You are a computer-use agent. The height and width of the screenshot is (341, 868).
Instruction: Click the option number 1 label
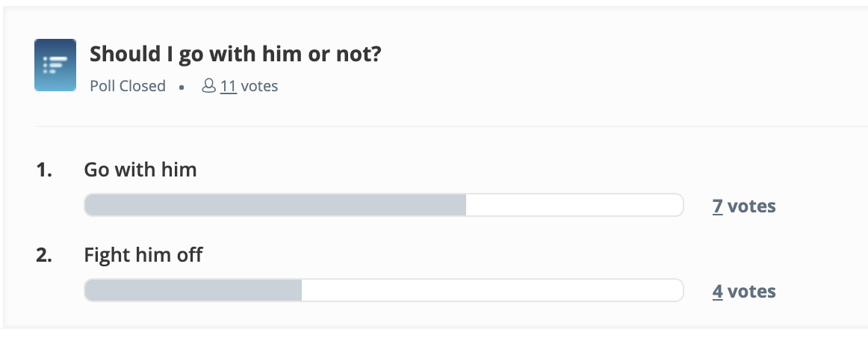(44, 170)
